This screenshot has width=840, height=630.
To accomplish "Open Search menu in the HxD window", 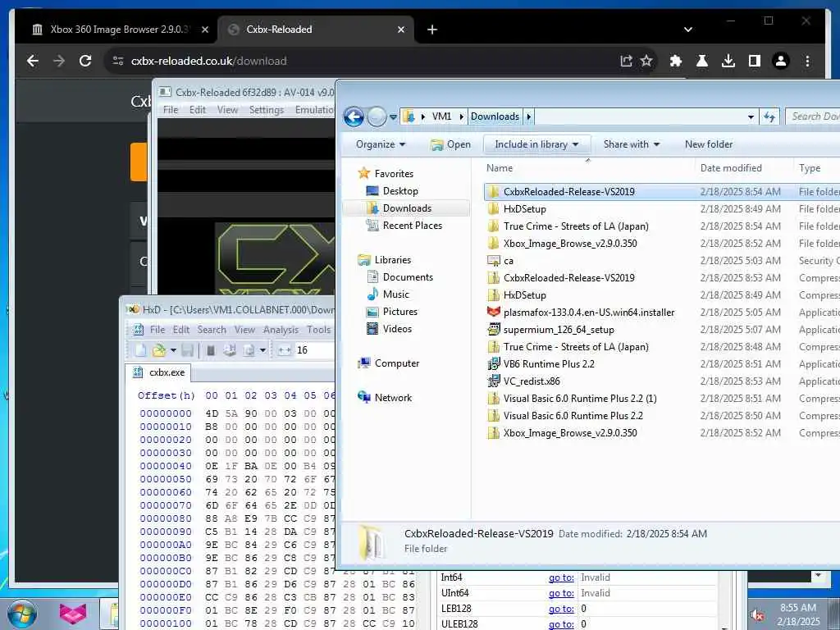I will point(212,330).
